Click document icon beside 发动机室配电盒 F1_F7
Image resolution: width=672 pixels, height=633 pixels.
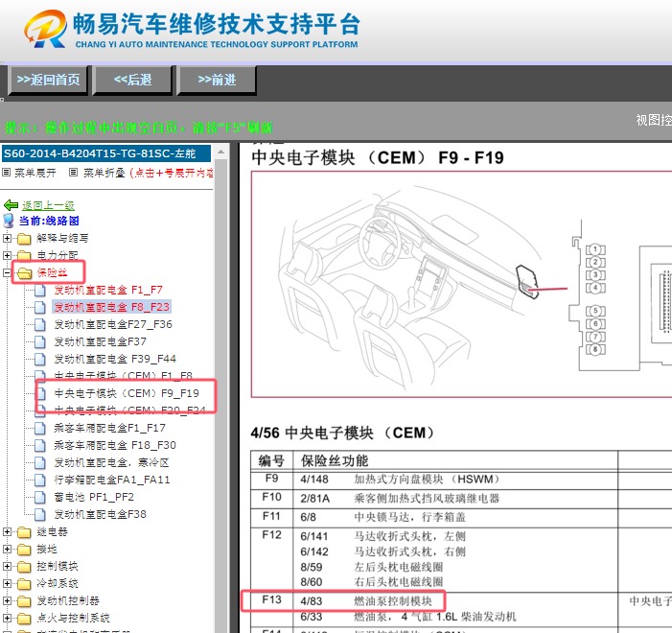[x=40, y=290]
